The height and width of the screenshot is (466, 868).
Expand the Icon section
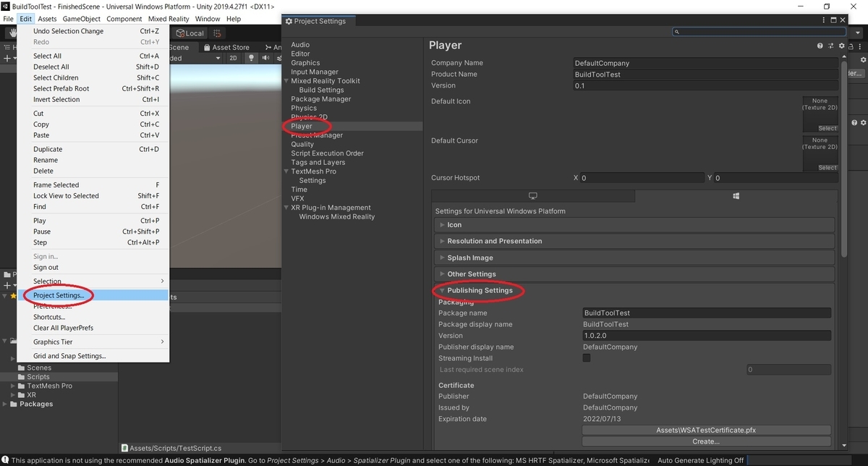634,225
